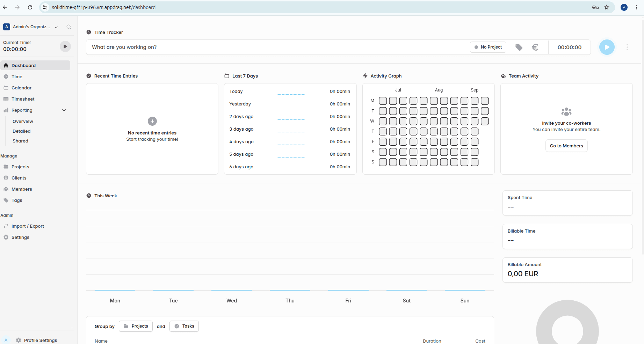Open the browser three-dot menu
644x344 pixels.
tap(637, 7)
